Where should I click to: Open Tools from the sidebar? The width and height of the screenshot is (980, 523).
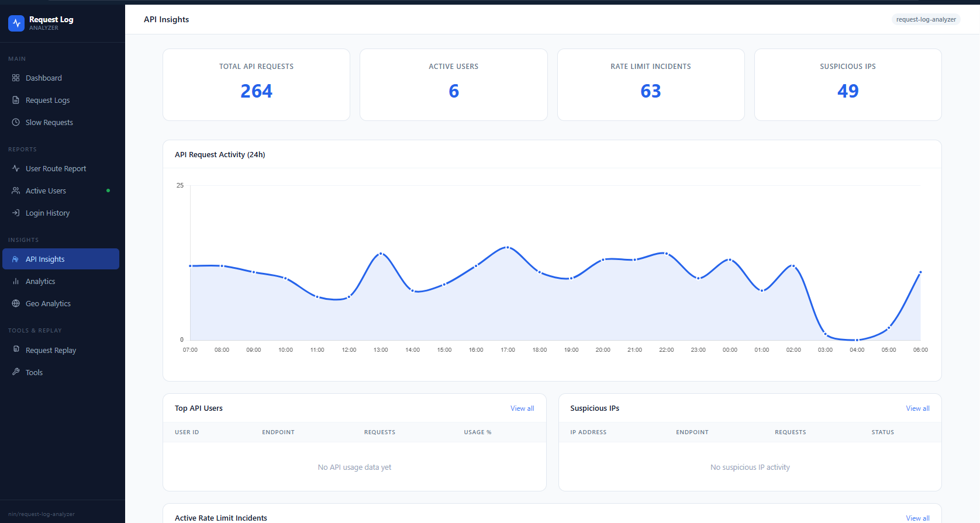coord(61,372)
